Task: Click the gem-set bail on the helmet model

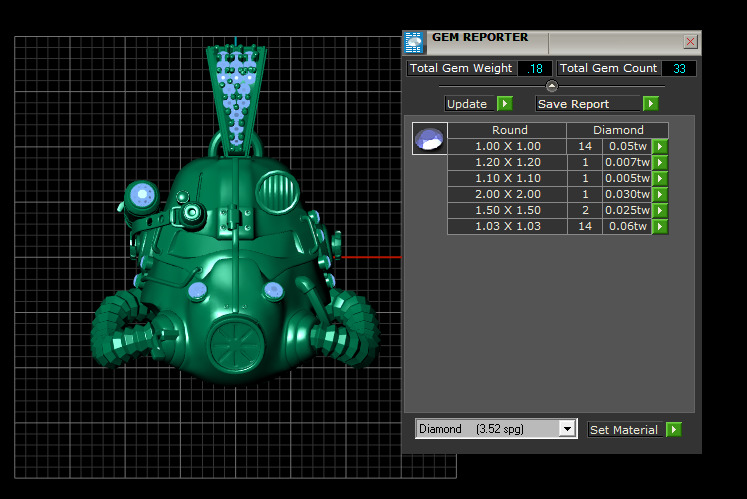Action: point(236,100)
